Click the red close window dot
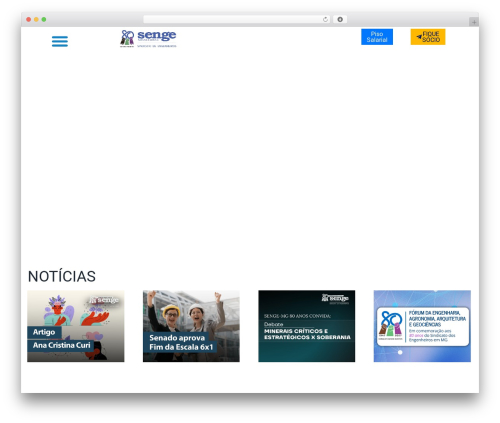500x423 pixels. coord(29,20)
